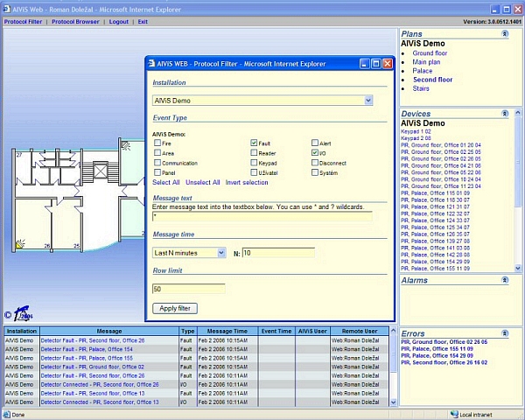Screen dimensions: 525x420
Task: Click the Devices list scroll up arrow
Action: tap(518, 113)
